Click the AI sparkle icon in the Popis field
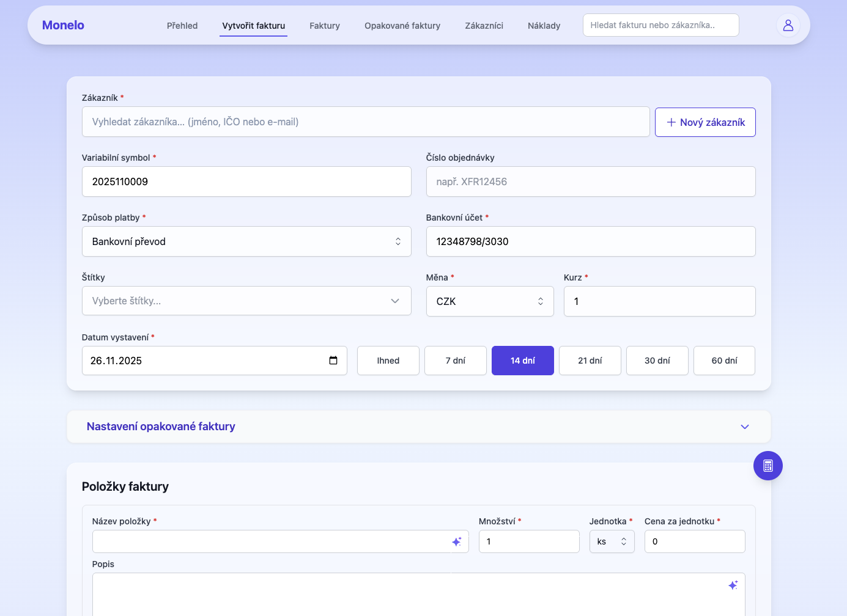This screenshot has height=616, width=847. tap(733, 585)
